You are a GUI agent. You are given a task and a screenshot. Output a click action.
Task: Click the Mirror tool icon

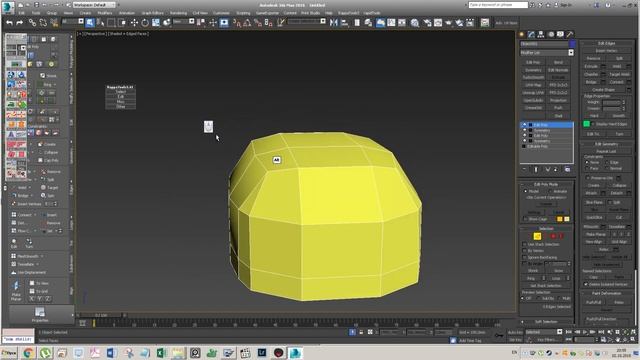333,23
